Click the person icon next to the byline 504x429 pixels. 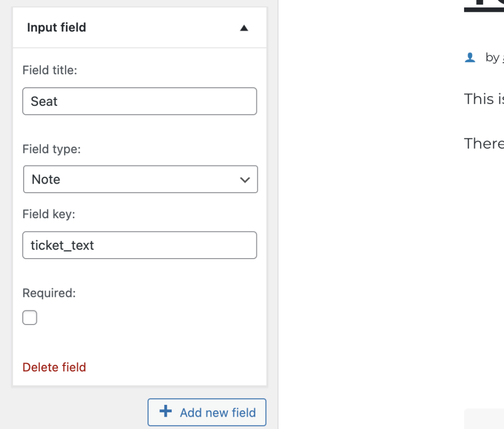tap(470, 57)
